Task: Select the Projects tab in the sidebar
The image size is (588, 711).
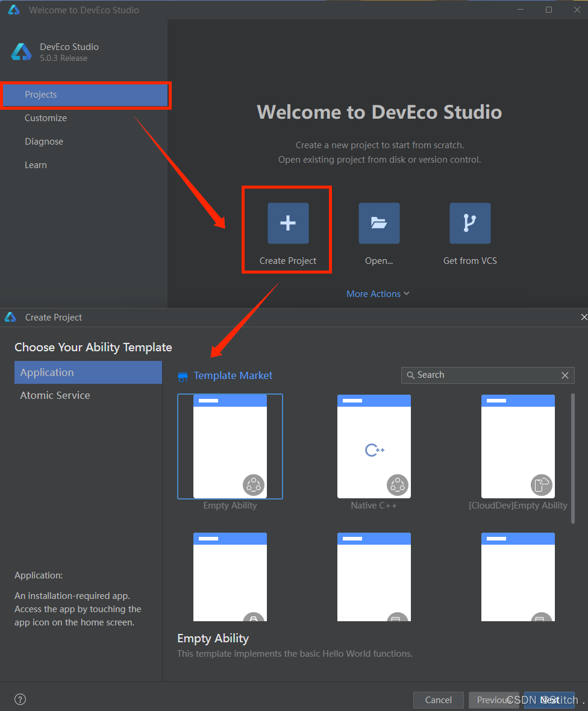Action: point(86,95)
